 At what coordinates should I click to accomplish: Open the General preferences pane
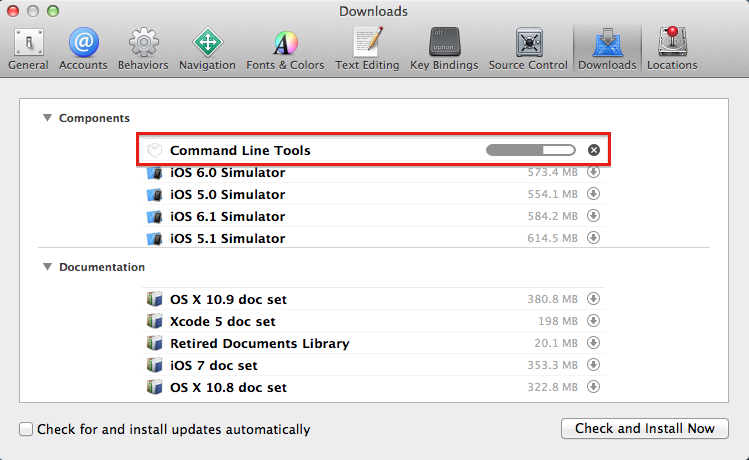click(28, 50)
